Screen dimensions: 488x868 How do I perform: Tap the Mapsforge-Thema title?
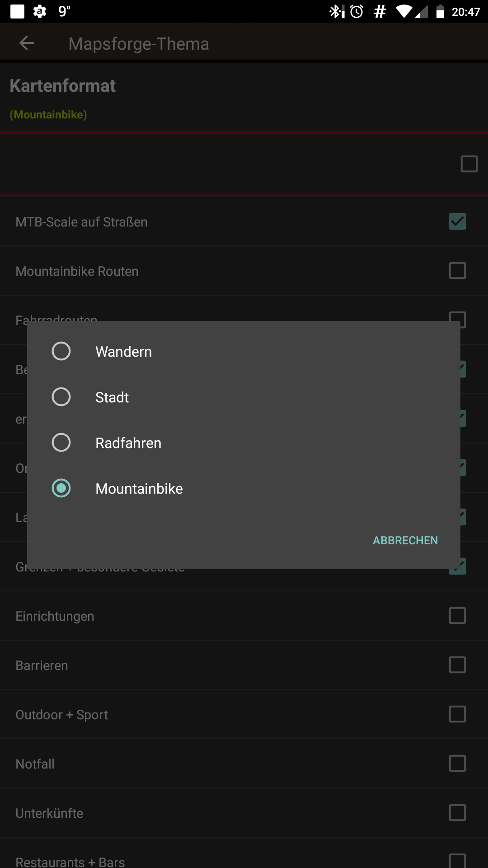(139, 44)
